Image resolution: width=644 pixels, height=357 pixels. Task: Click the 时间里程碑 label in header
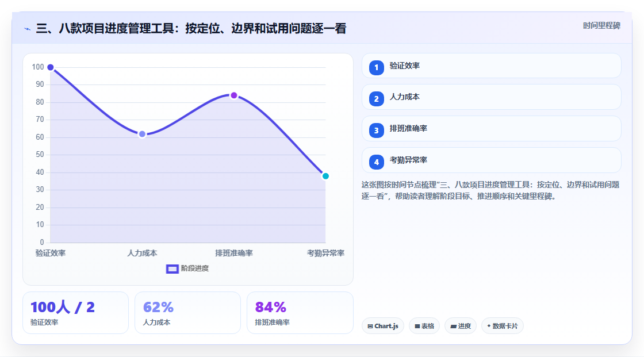(601, 25)
